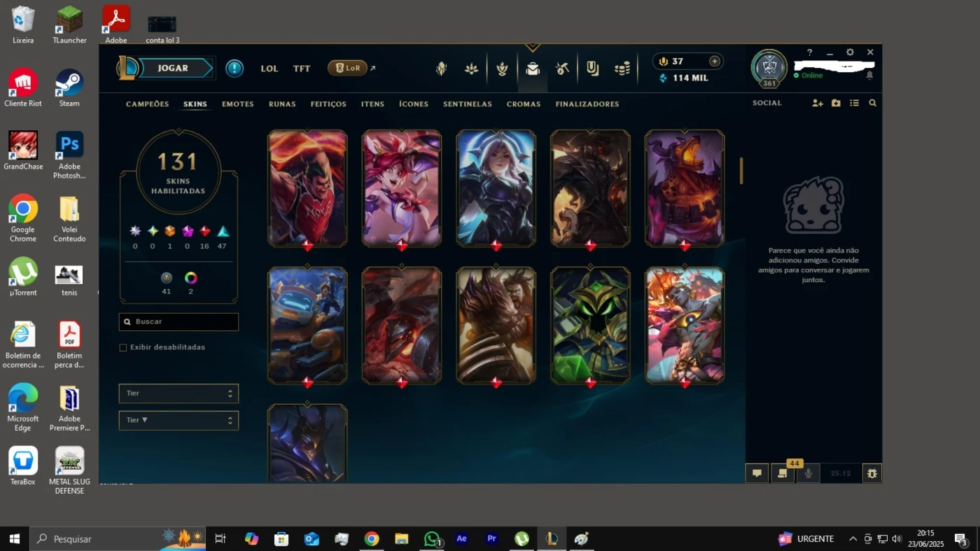Switch to the FEITIÇOS tab
980x551 pixels.
pos(328,104)
